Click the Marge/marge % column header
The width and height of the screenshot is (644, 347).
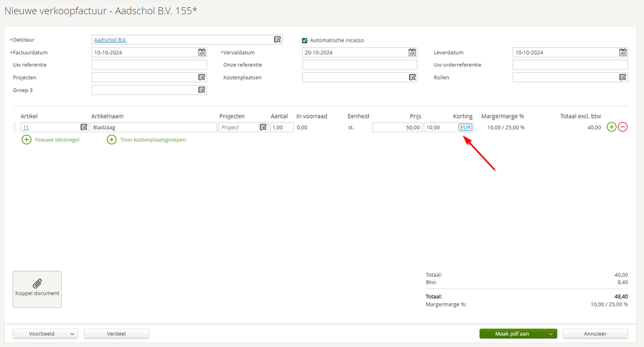coord(502,116)
